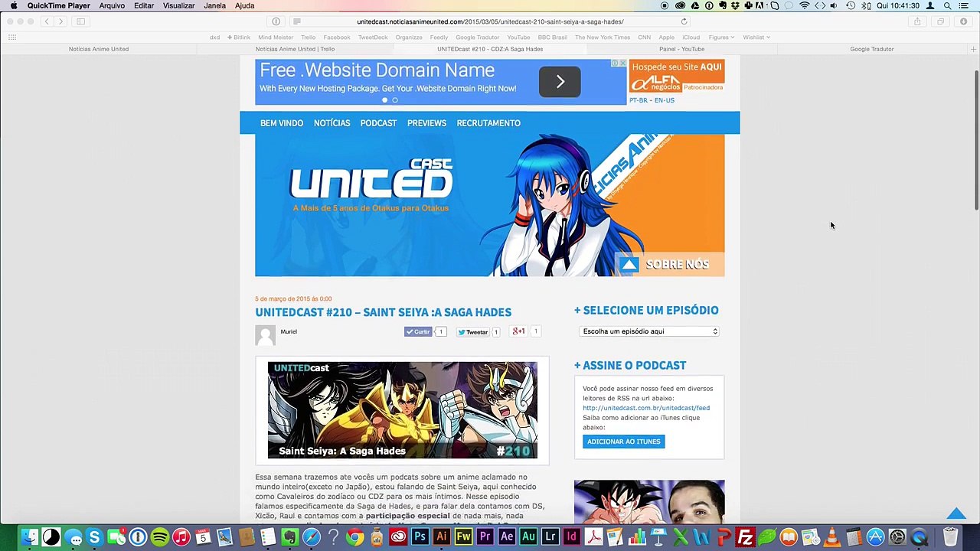Click the Google +1 button
This screenshot has height=551, width=980.
(519, 331)
